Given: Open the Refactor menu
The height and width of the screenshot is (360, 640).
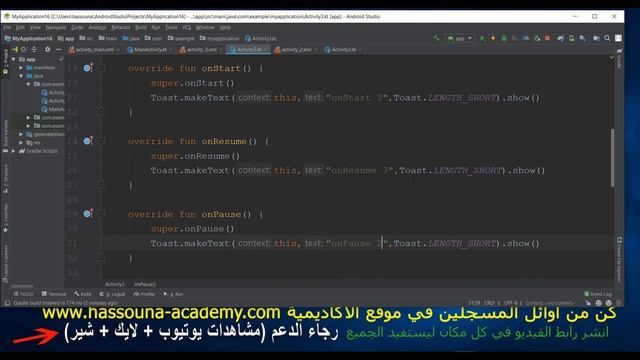Looking at the screenshot, I should (x=121, y=27).
